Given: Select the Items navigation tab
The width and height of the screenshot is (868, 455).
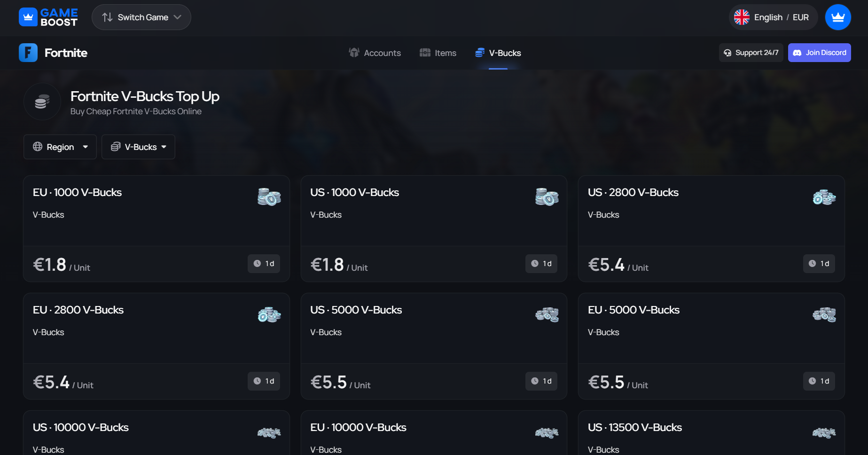Looking at the screenshot, I should click(437, 53).
